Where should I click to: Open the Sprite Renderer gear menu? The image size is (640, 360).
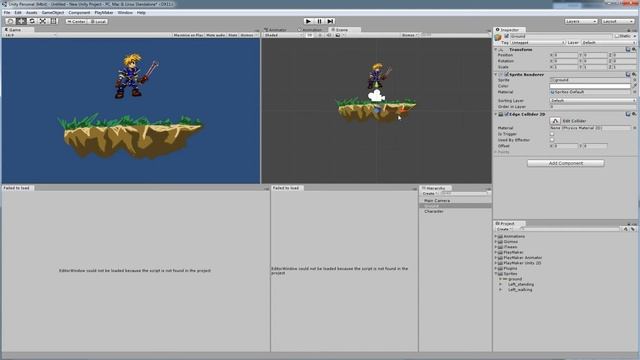coord(634,75)
